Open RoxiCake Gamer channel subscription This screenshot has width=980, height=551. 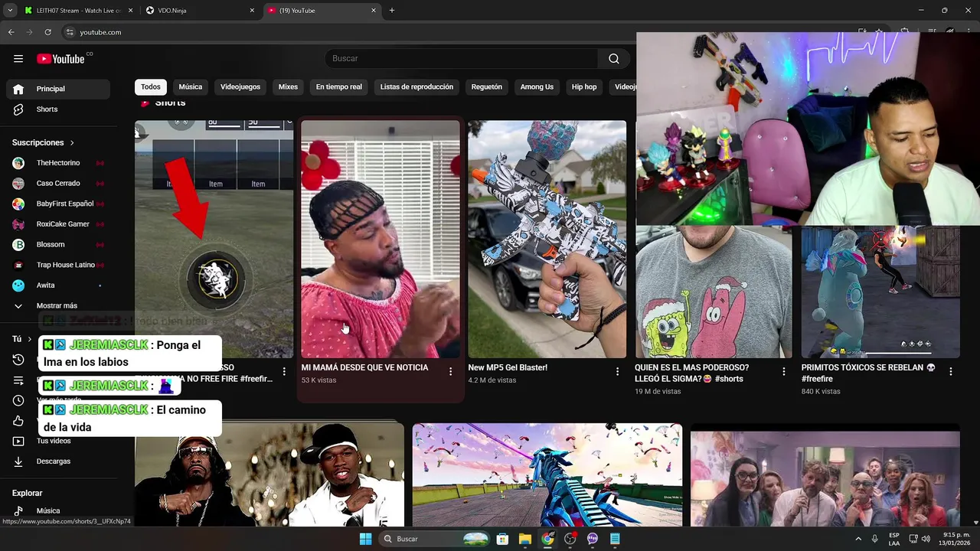58,224
